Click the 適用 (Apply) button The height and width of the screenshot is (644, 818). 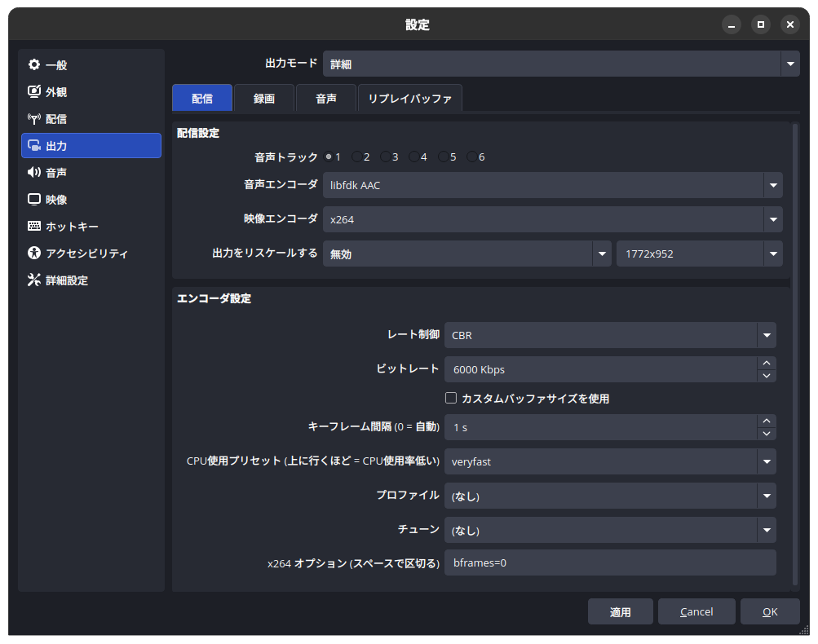(x=620, y=612)
